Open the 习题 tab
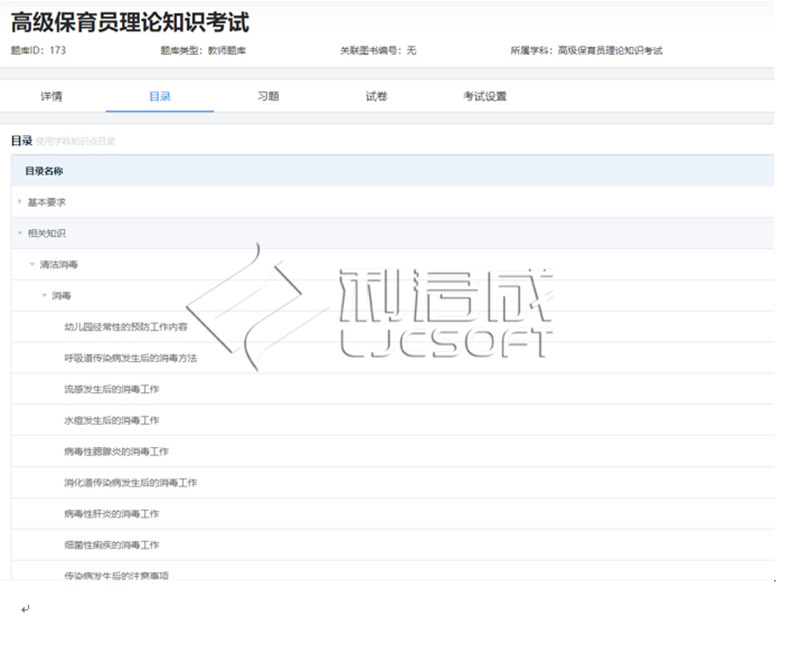Viewport: 800px width, 646px height. 268,96
